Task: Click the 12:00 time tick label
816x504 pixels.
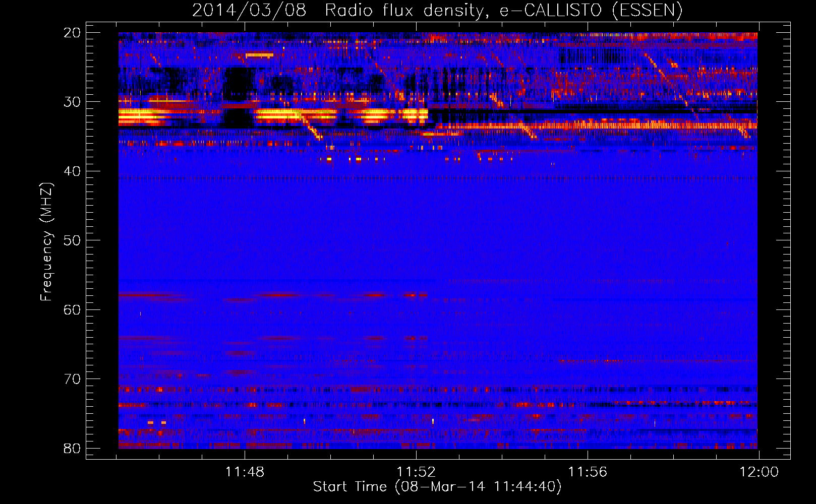Action: (759, 472)
